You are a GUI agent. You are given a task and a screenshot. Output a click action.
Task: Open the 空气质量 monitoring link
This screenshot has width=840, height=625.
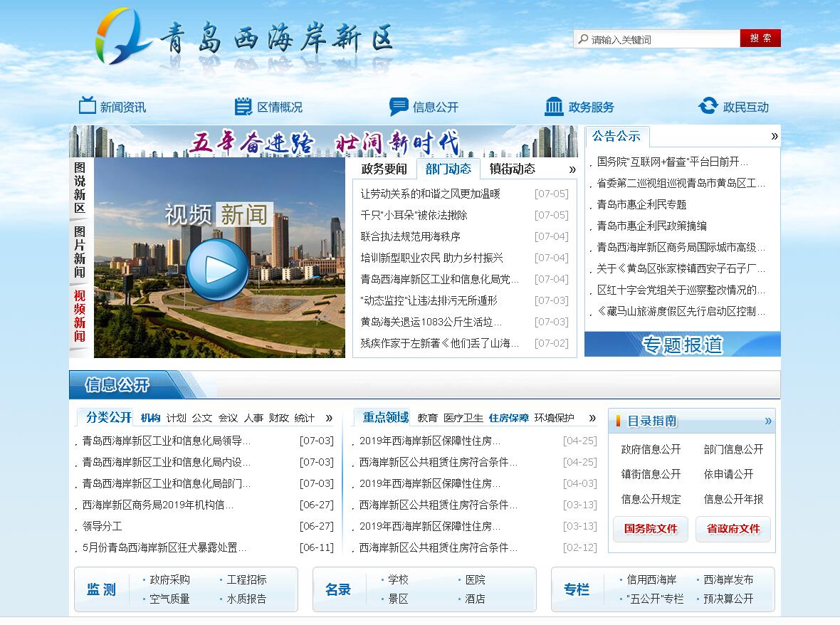pos(169,599)
